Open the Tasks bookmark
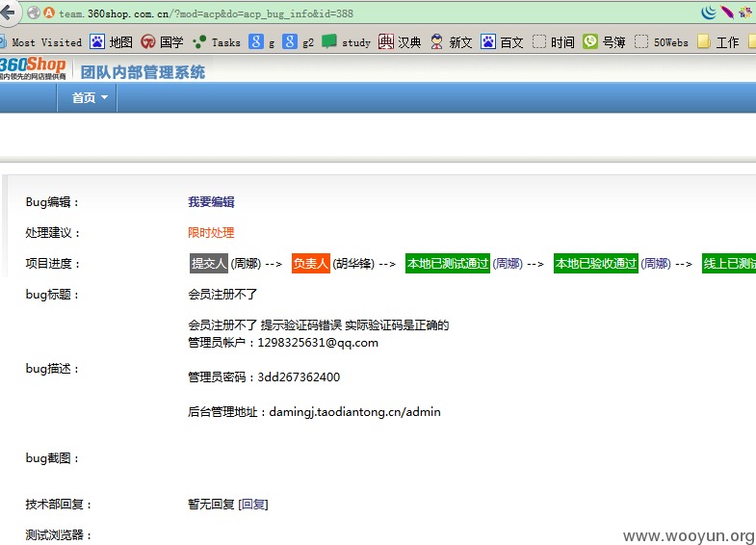The width and height of the screenshot is (756, 545). click(x=217, y=42)
